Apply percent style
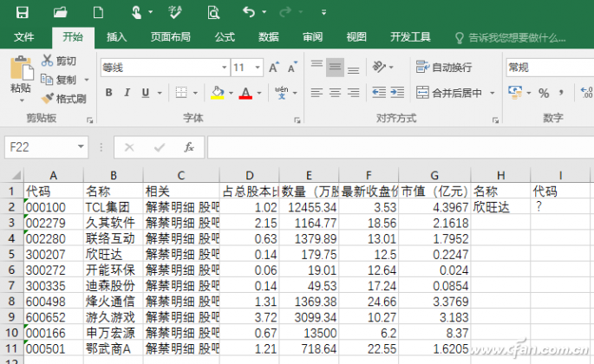Image resolution: width=594 pixels, height=364 pixels. 544,94
